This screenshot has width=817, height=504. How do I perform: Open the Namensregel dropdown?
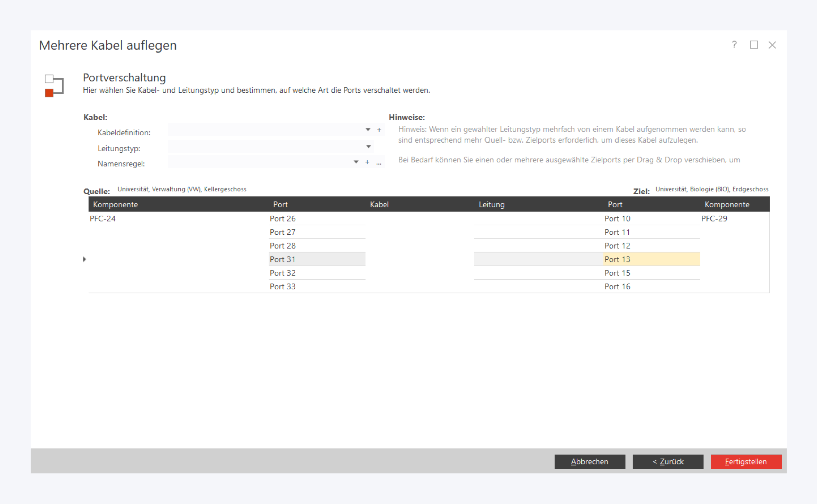coord(356,162)
